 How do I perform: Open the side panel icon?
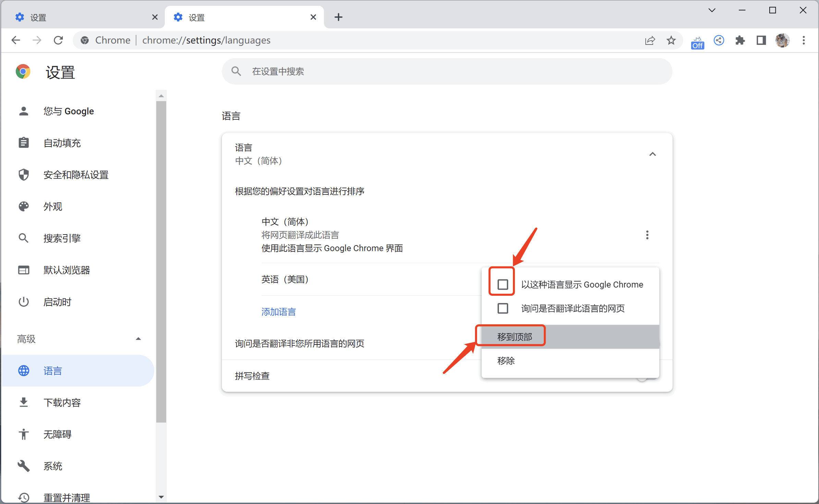(761, 40)
